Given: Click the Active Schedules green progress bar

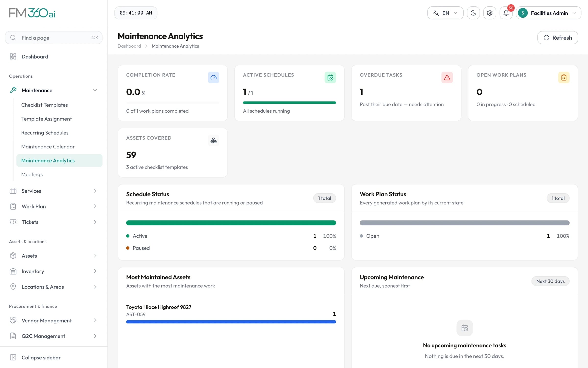Looking at the screenshot, I should [x=289, y=103].
